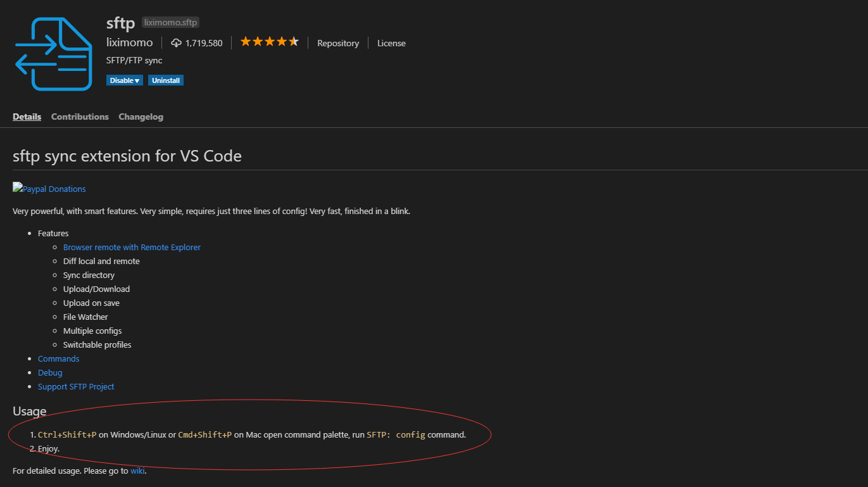The width and height of the screenshot is (868, 487).
Task: Click the Ctrl+Shift+P keybinding text
Action: pos(67,434)
